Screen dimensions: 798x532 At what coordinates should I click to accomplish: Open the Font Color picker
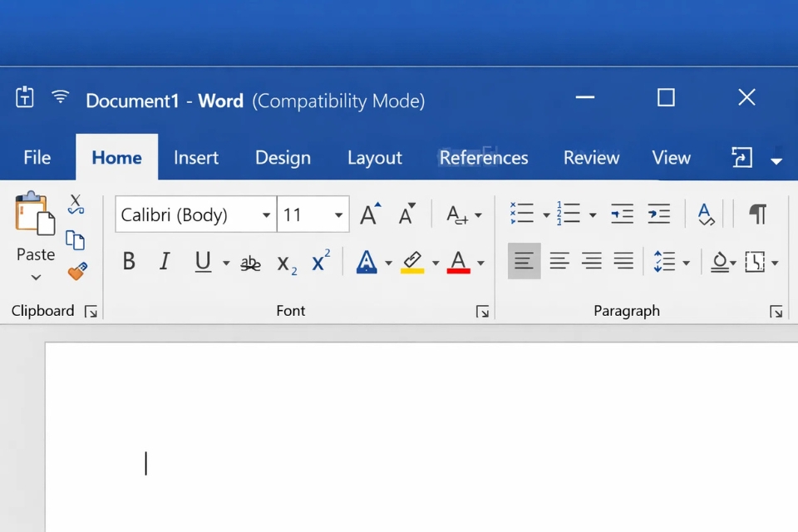pos(480,262)
